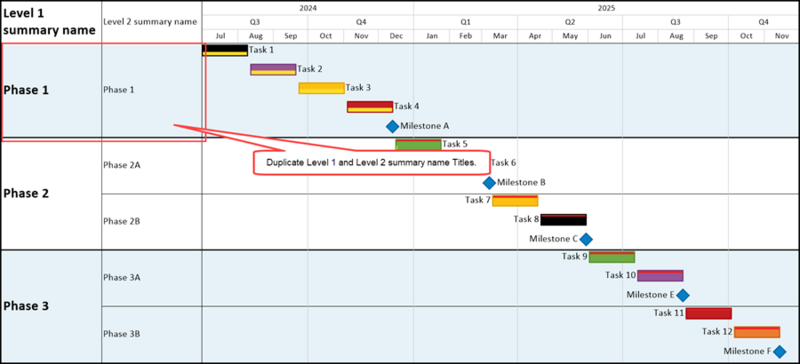Viewport: 800px width, 364px height.
Task: Click the yellow Task 7 bar
Action: pyautogui.click(x=515, y=201)
